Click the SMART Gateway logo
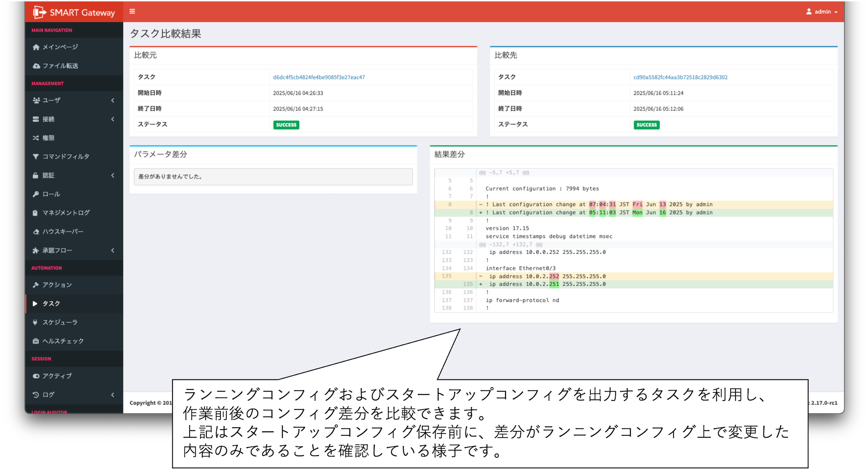868x471 pixels. (x=74, y=12)
